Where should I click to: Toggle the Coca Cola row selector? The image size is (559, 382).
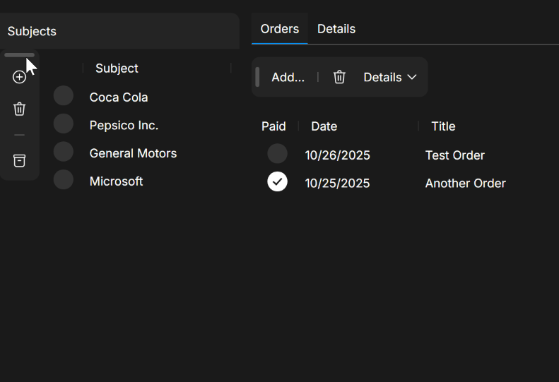[63, 96]
